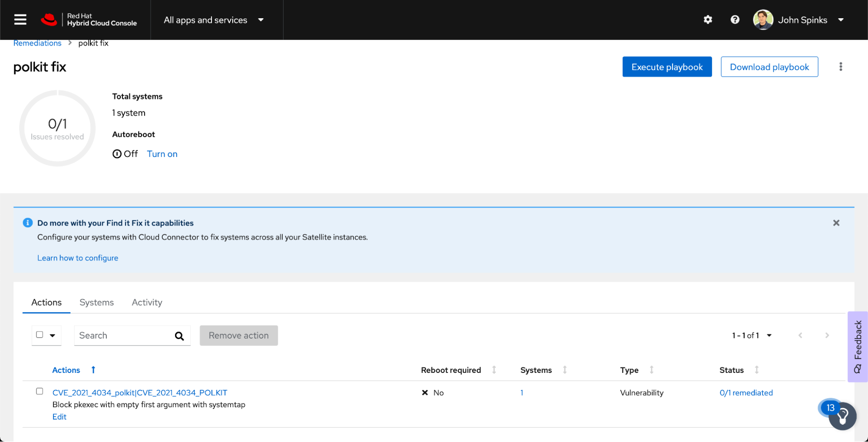Sort by Reboot required column icon
Screen dimensions: 868x442
494,370
